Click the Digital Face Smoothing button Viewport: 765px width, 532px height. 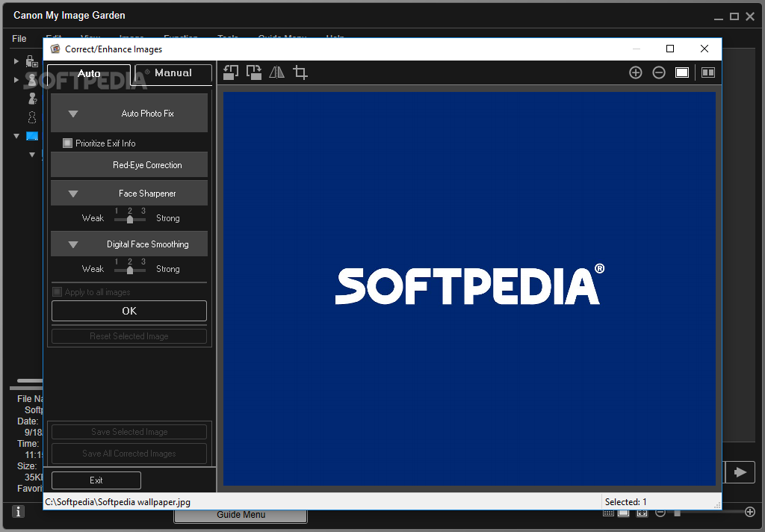tap(129, 244)
